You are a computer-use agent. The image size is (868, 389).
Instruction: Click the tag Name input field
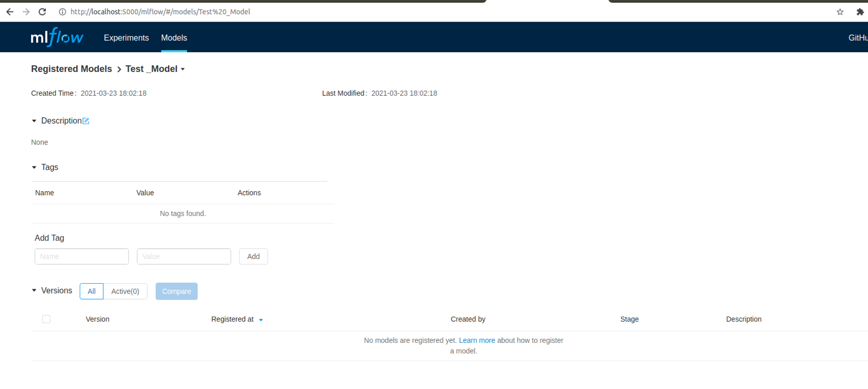coord(82,256)
